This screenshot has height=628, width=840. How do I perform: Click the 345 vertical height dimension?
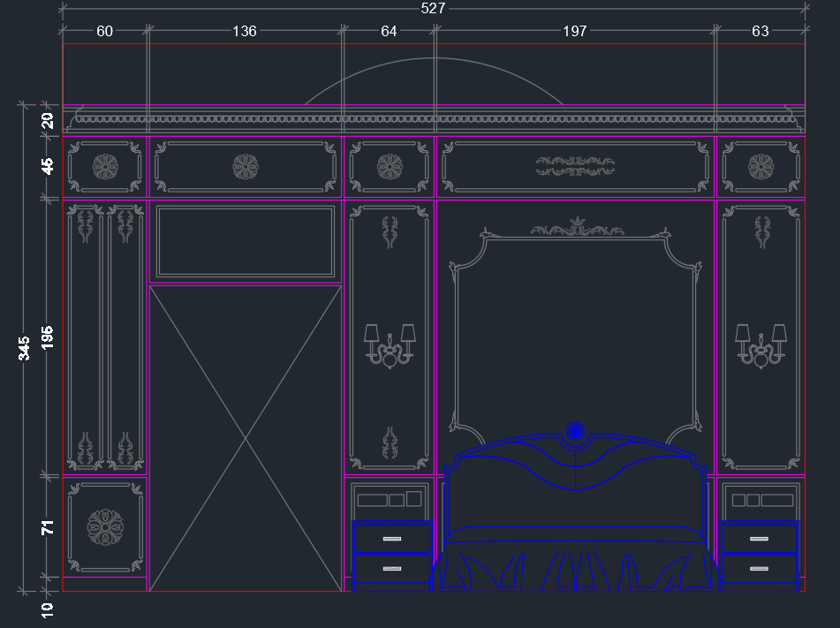25,347
